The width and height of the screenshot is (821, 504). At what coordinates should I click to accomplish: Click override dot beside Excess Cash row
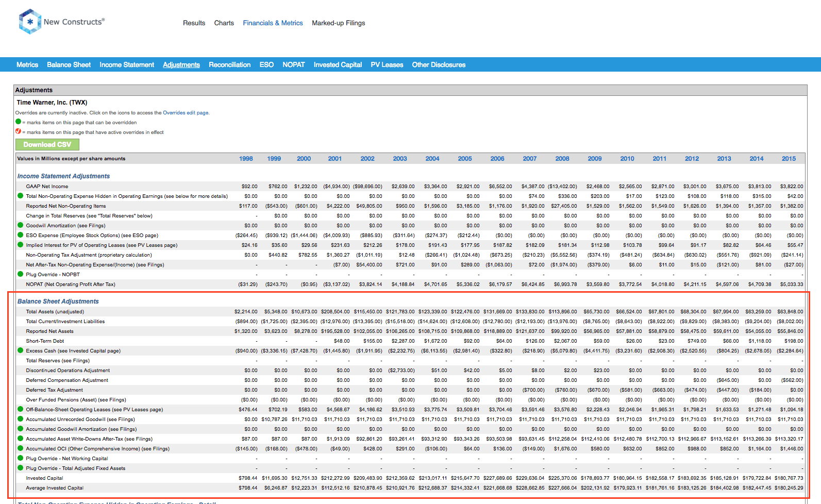pos(21,350)
